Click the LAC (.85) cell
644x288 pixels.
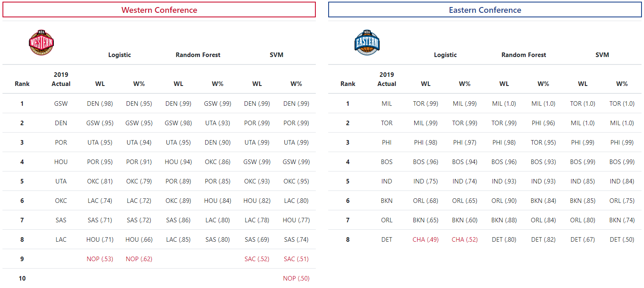pos(178,240)
